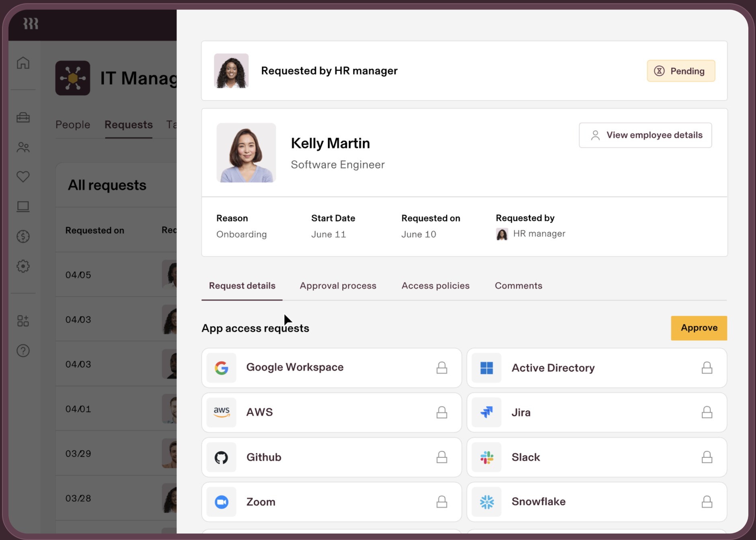Open the heart benefits icon in sidebar
The height and width of the screenshot is (540, 756).
23,176
